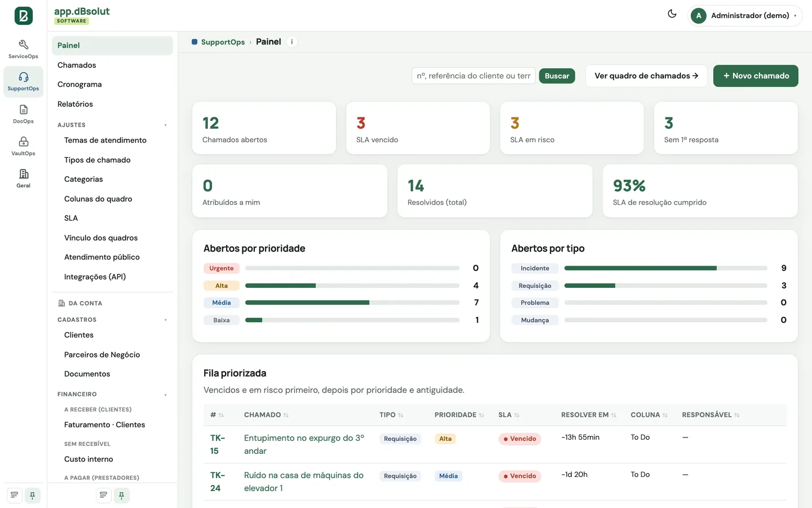
Task: Go to Cronograma in the sidebar
Action: click(x=112, y=85)
